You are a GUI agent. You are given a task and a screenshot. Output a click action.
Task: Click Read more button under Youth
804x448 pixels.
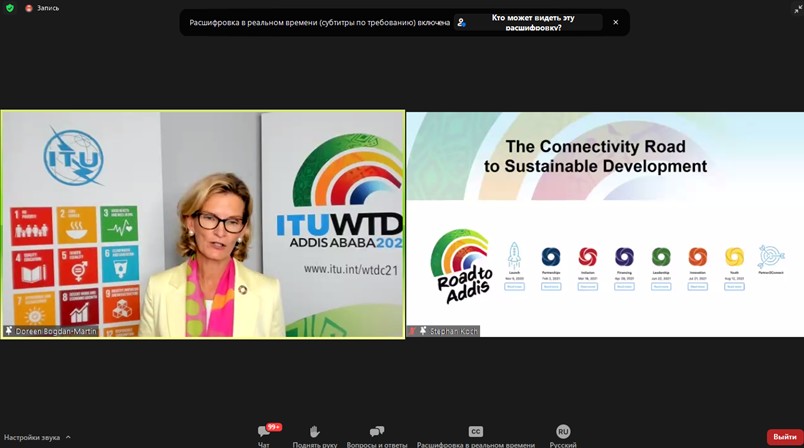(734, 287)
